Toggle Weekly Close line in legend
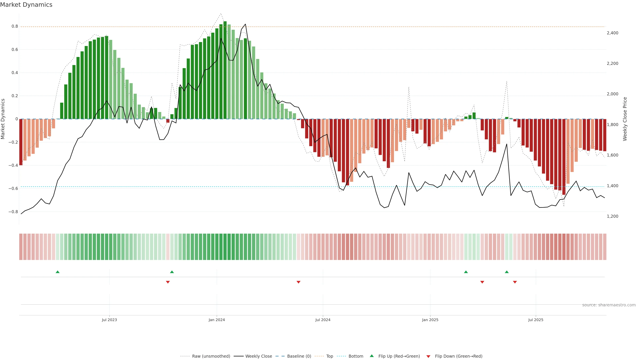644x362 pixels. pos(258,356)
